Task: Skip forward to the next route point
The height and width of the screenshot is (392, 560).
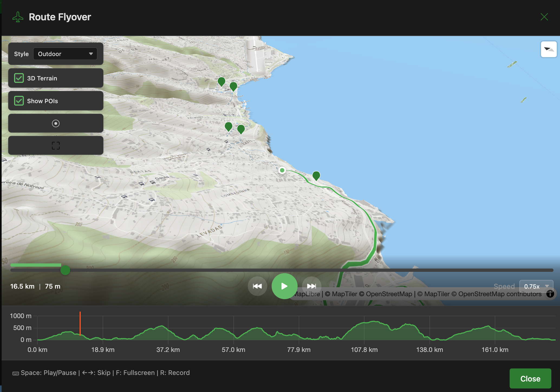Action: click(311, 286)
